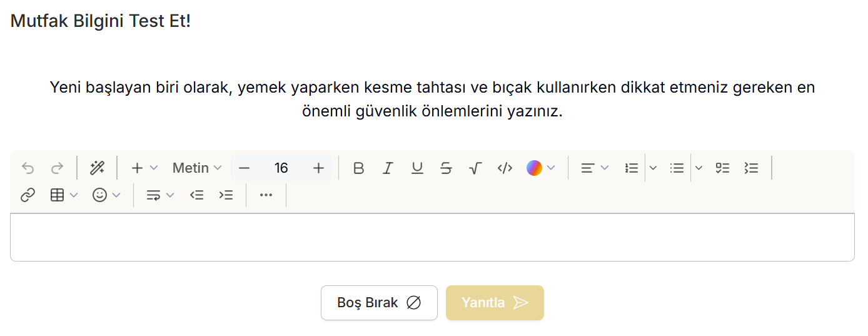Submit answer with the Yanıtla button
This screenshot has width=868, height=336.
pyautogui.click(x=495, y=303)
